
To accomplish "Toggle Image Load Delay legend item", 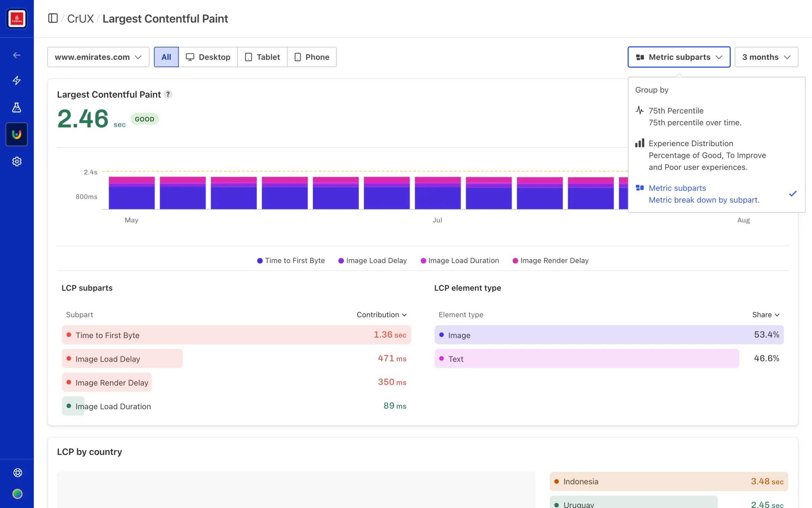I will (372, 260).
